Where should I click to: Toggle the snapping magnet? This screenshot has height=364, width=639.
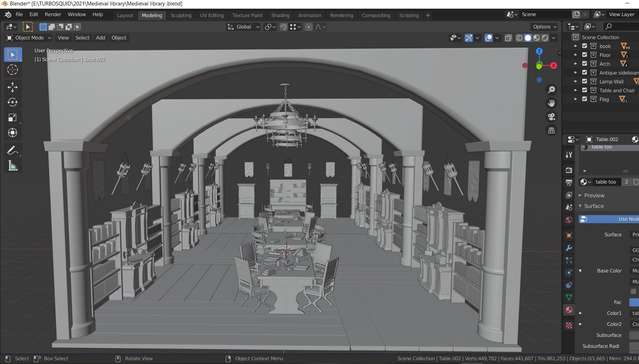(x=284, y=27)
